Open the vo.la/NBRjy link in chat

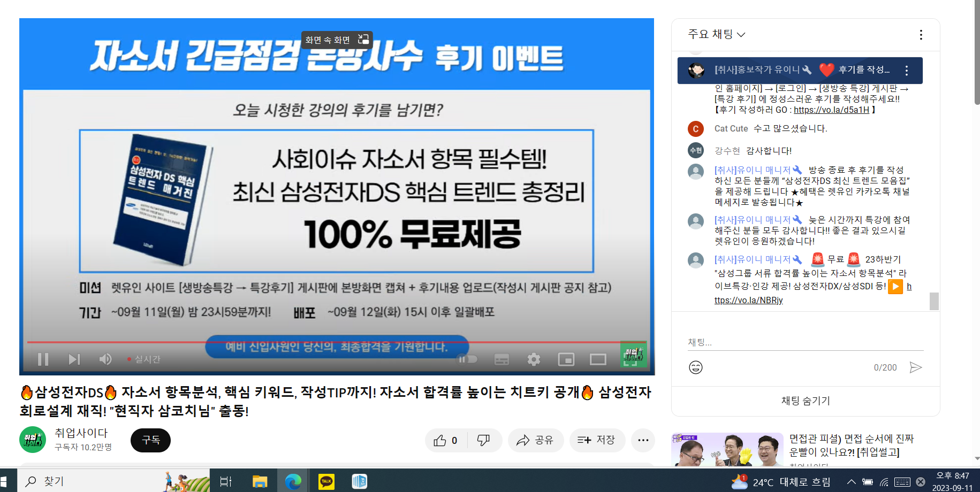coord(749,300)
